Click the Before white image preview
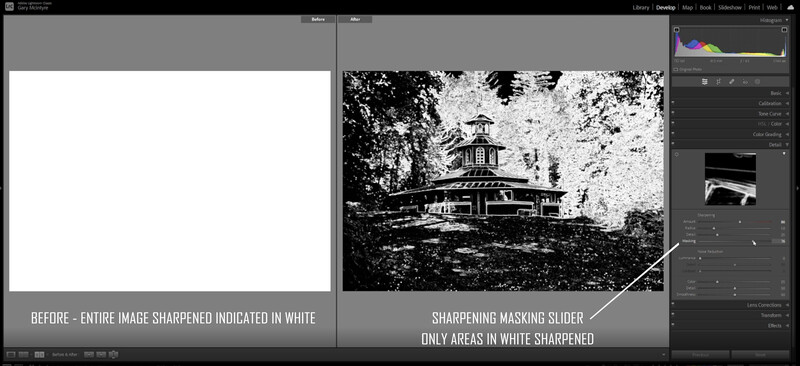800x366 pixels. pyautogui.click(x=170, y=181)
